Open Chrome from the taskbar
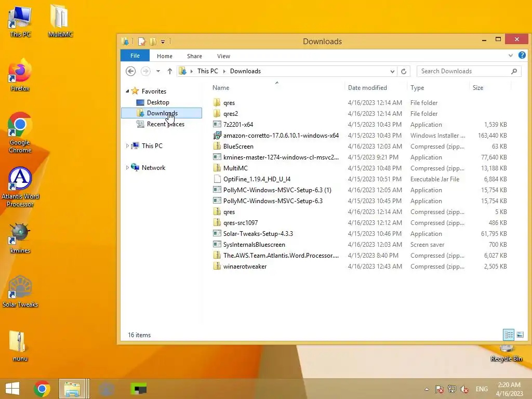 click(42, 389)
